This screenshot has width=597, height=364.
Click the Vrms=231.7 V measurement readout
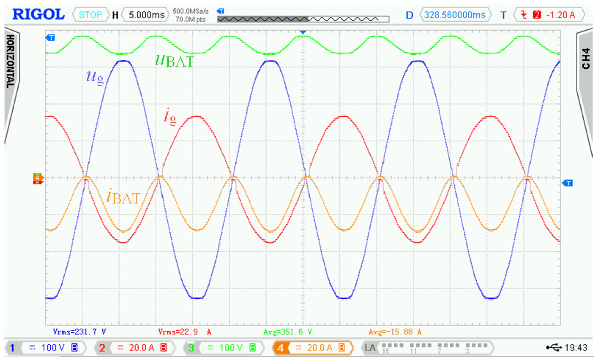coord(79,332)
